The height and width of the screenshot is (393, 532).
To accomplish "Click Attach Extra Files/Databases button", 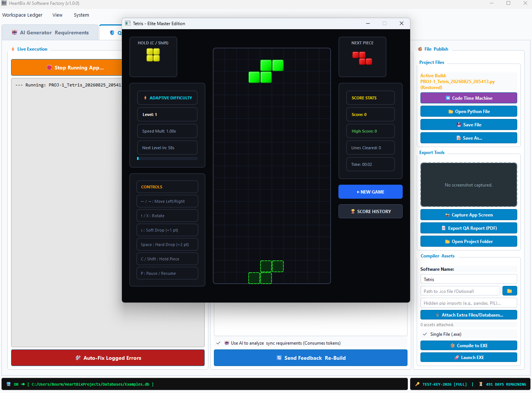I will [469, 315].
